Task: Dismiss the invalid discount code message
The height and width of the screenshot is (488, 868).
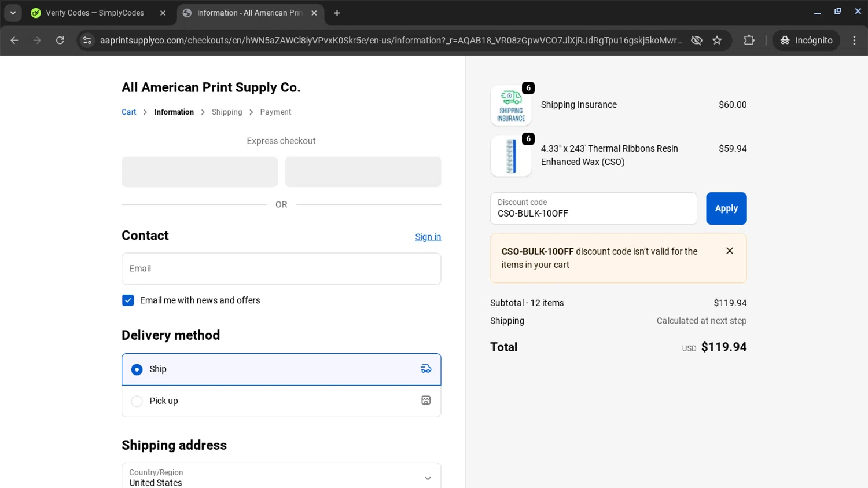Action: pos(730,251)
